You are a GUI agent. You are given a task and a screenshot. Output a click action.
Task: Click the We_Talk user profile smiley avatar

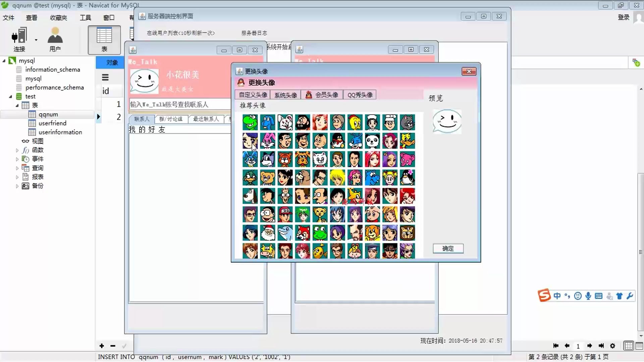(x=144, y=81)
